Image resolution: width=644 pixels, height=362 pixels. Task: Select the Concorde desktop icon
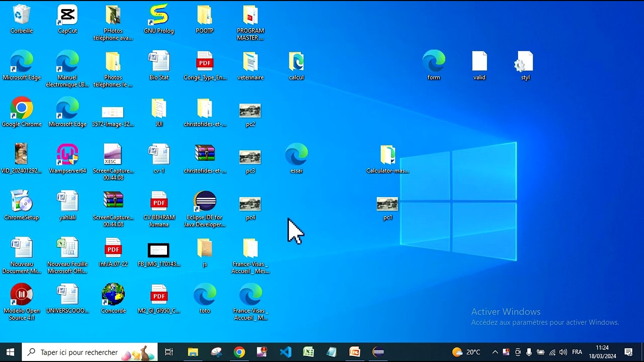point(113,299)
